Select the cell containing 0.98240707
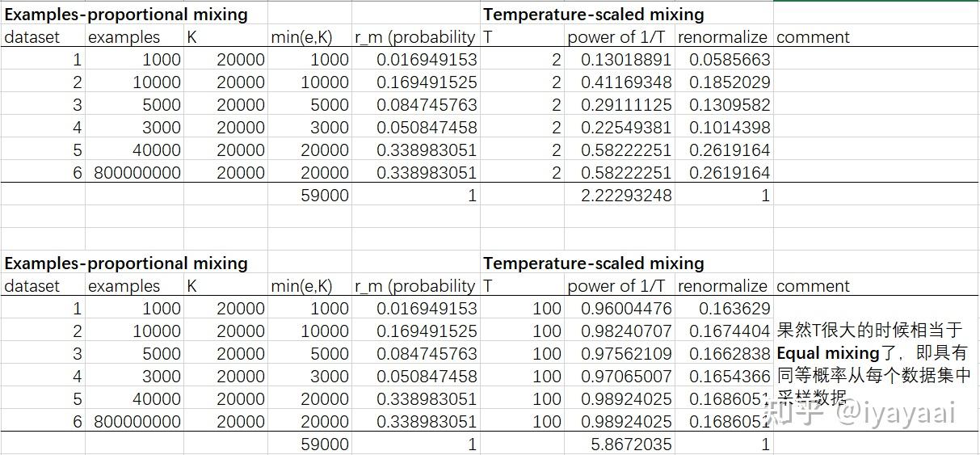The width and height of the screenshot is (980, 455). coord(625,331)
